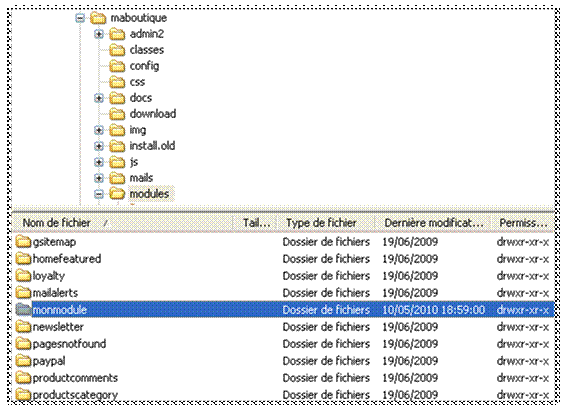
Task: Click monmodule's drwxr-xr-x permissions cell
Action: 523,310
